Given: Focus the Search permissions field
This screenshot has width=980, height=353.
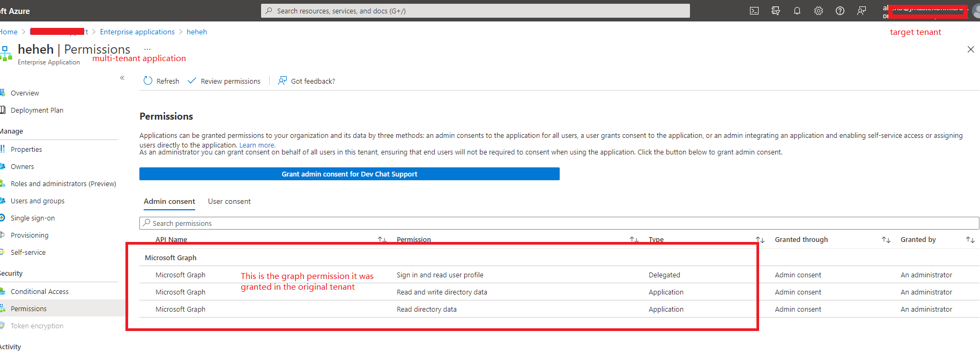Looking at the screenshot, I should [x=559, y=223].
